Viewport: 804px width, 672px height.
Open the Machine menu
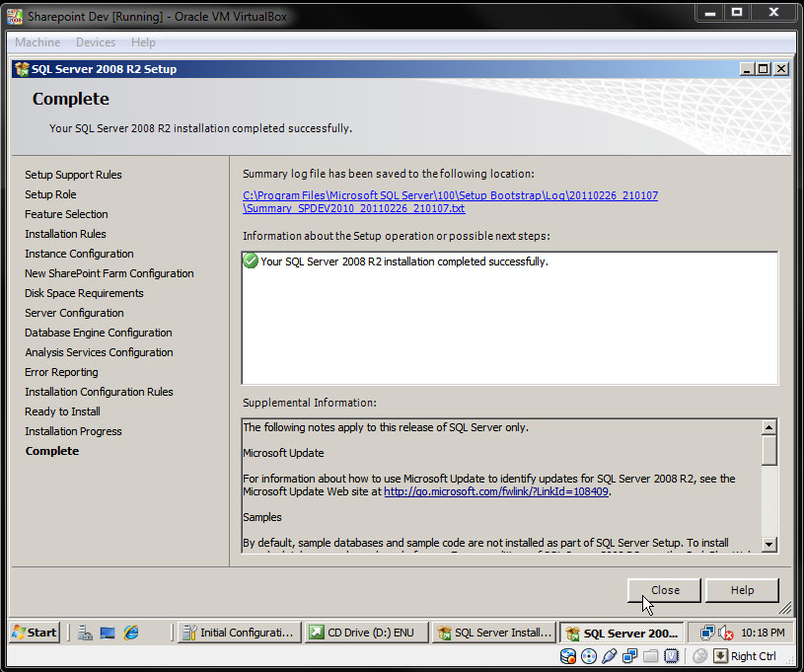pyautogui.click(x=37, y=42)
